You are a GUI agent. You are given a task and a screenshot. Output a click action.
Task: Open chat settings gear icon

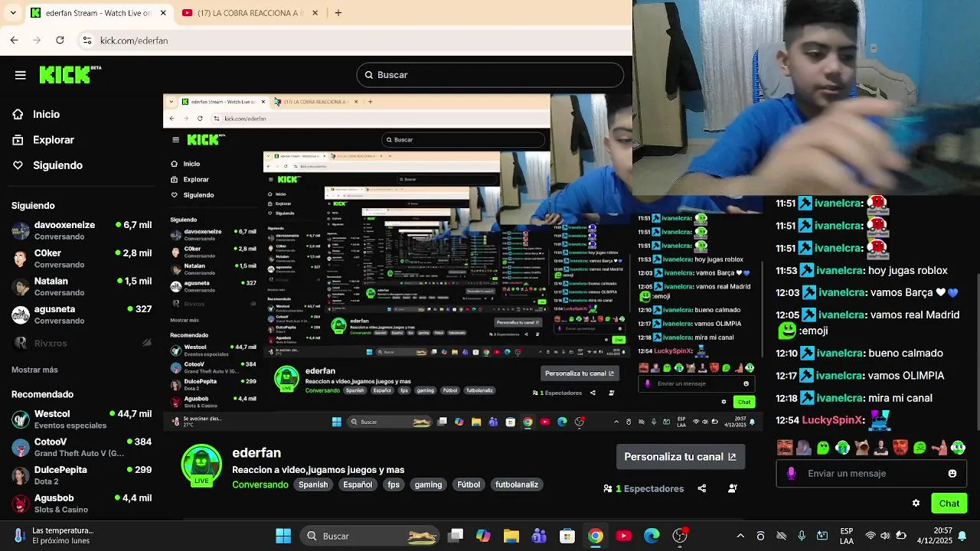click(x=916, y=503)
